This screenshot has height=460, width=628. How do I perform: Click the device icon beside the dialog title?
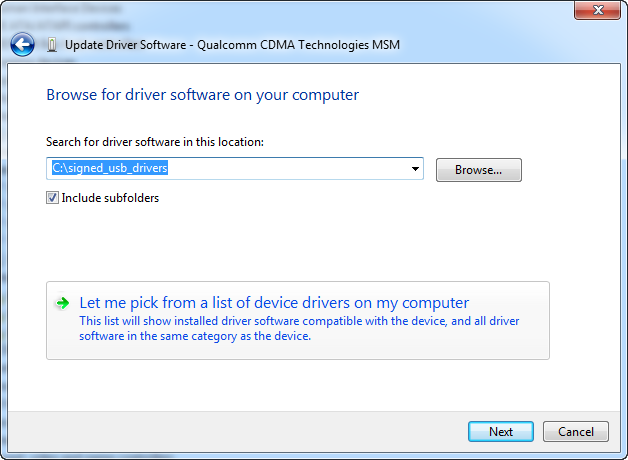coord(52,45)
